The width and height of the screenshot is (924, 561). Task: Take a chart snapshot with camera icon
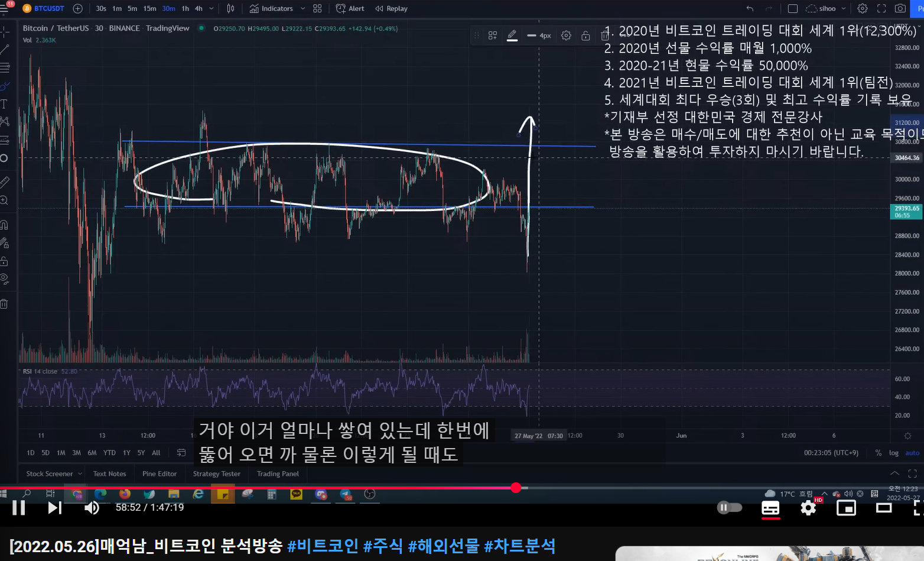(x=900, y=8)
